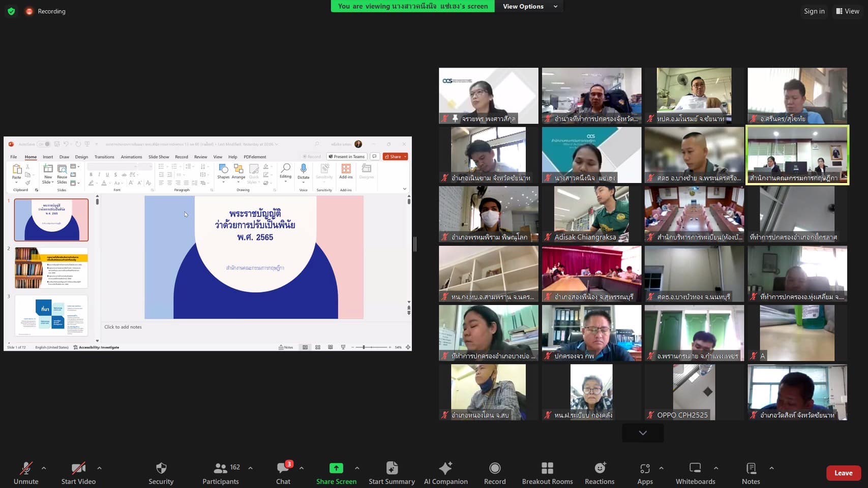Click Accessibility: Investigate in status bar
This screenshot has height=488, width=868.
96,347
